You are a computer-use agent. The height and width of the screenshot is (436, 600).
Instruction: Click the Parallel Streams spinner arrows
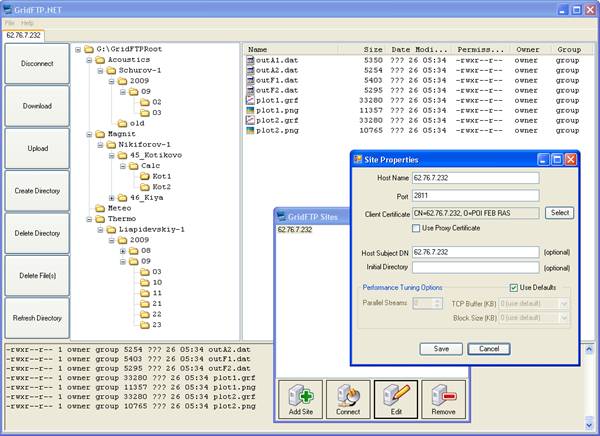coord(437,303)
